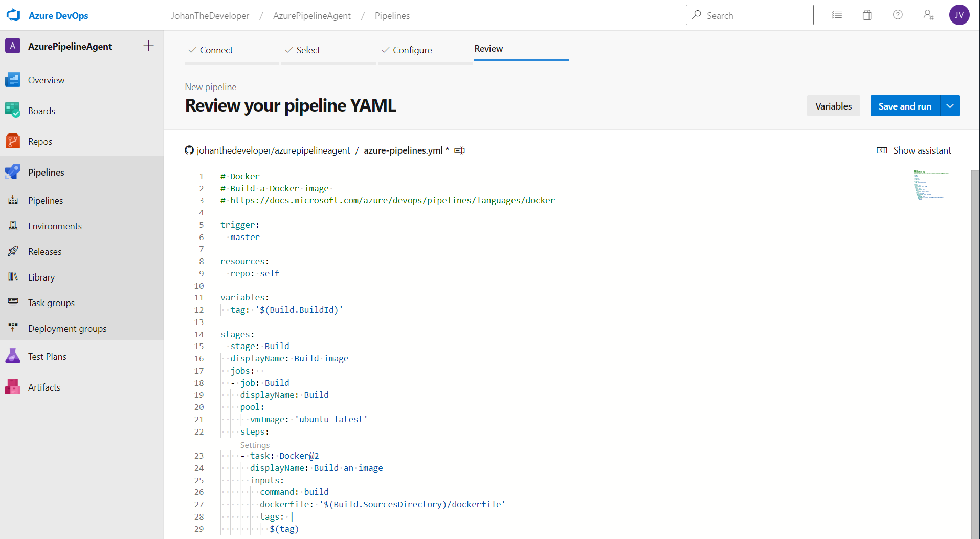Image resolution: width=980 pixels, height=539 pixels.
Task: Open the Pipelines breadcrumb link
Action: coord(392,15)
